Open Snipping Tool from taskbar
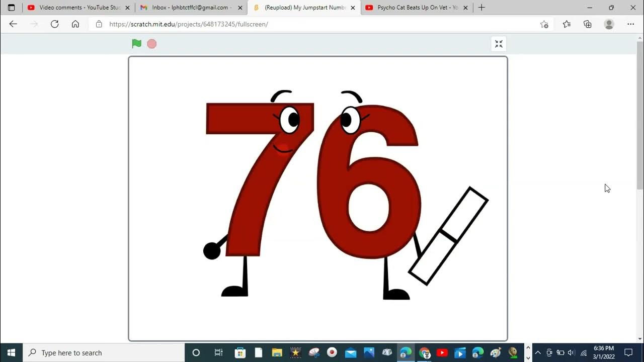 (314, 352)
